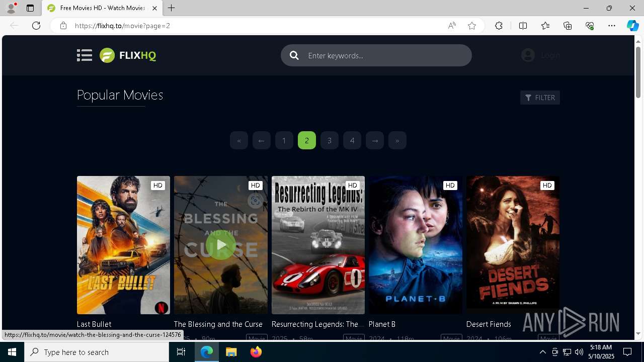Image resolution: width=644 pixels, height=362 pixels.
Task: Select page 2 in pagination
Action: pos(307,140)
